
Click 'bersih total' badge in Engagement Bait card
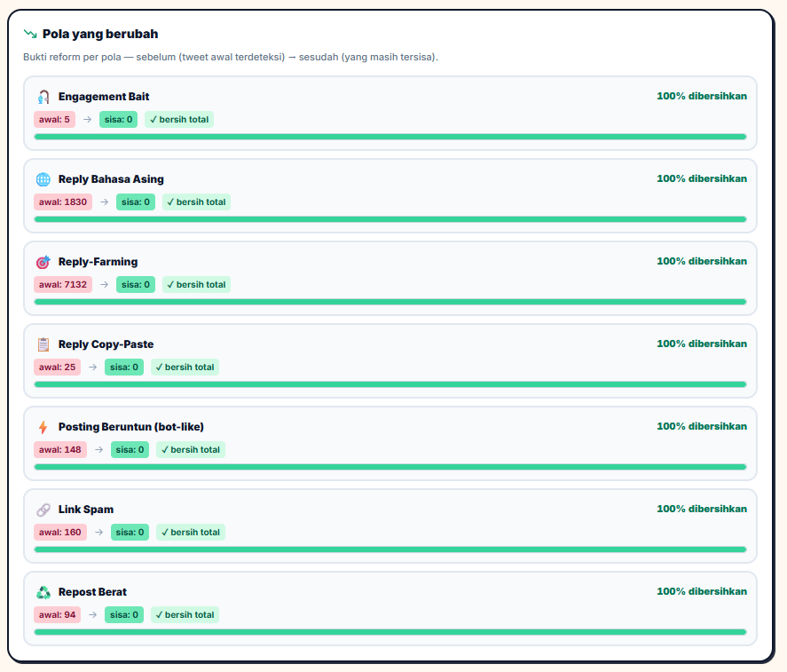click(x=179, y=120)
